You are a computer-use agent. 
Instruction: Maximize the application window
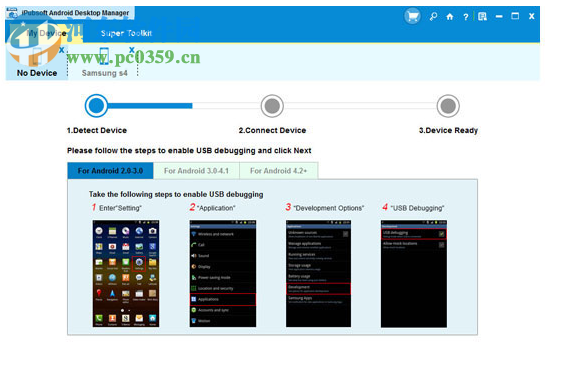pyautogui.click(x=515, y=16)
